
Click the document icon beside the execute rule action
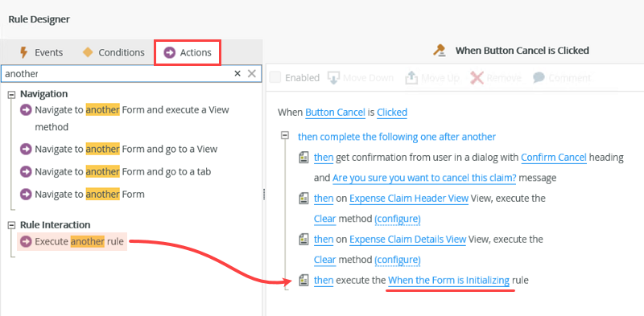click(303, 281)
